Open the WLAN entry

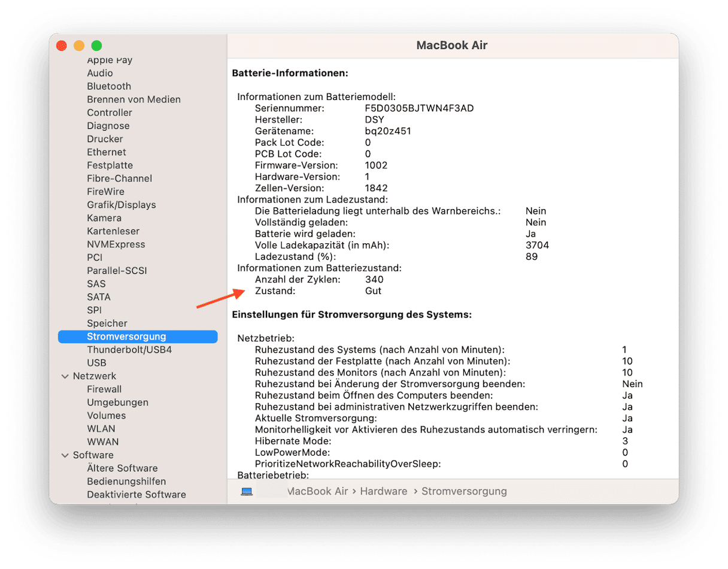pos(101,429)
